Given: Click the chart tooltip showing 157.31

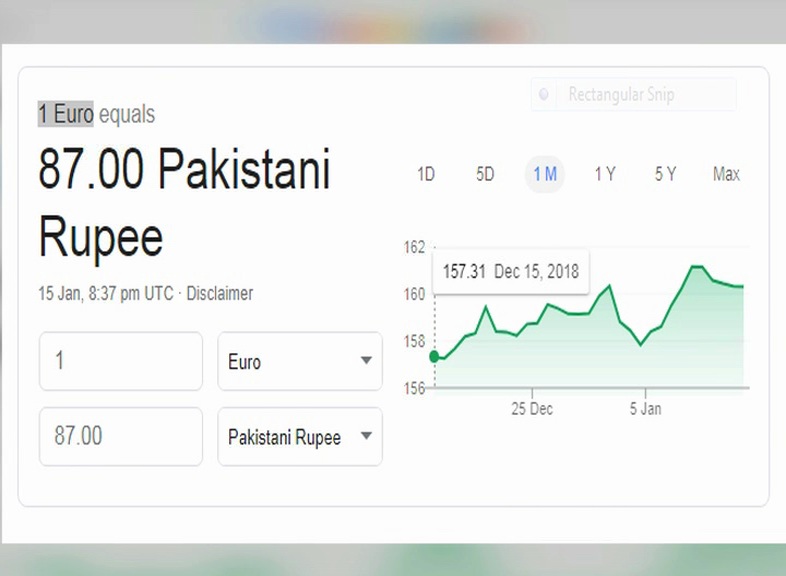Looking at the screenshot, I should [511, 271].
